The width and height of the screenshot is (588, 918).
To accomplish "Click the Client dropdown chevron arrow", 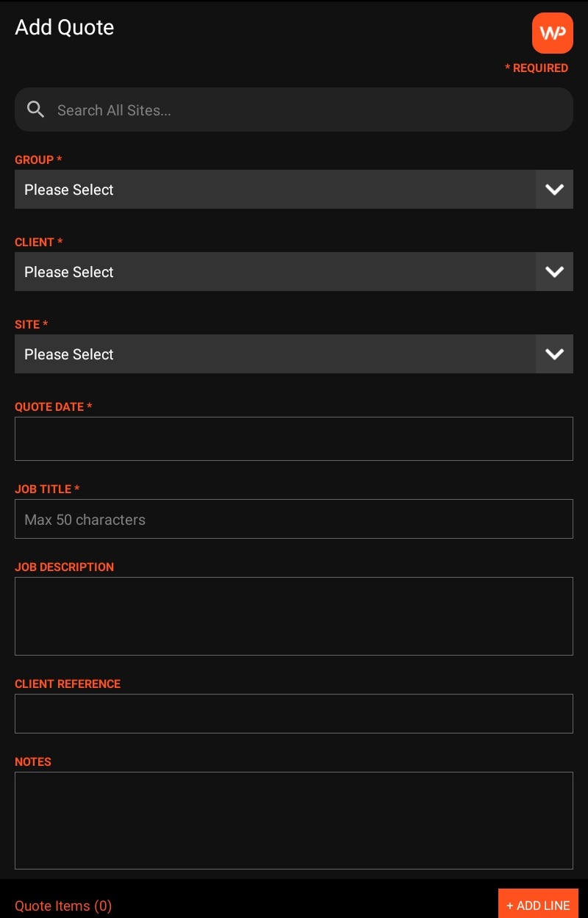I will [x=554, y=272].
